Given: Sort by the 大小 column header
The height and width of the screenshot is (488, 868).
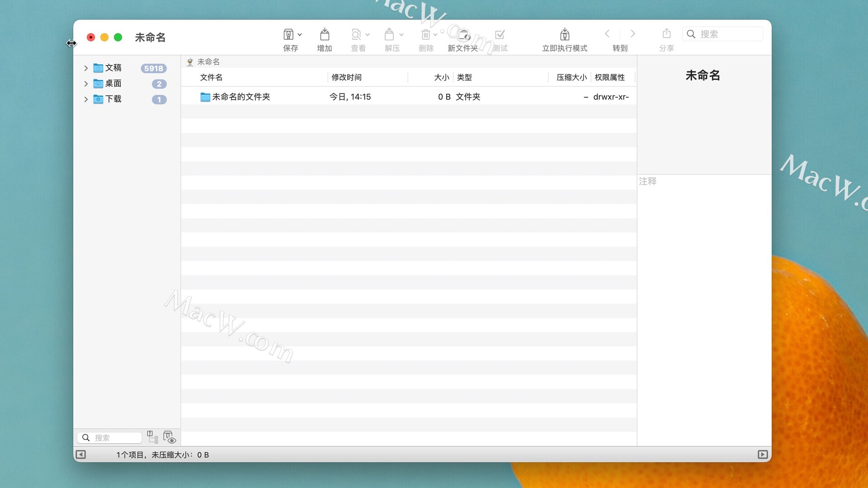Looking at the screenshot, I should (x=430, y=77).
